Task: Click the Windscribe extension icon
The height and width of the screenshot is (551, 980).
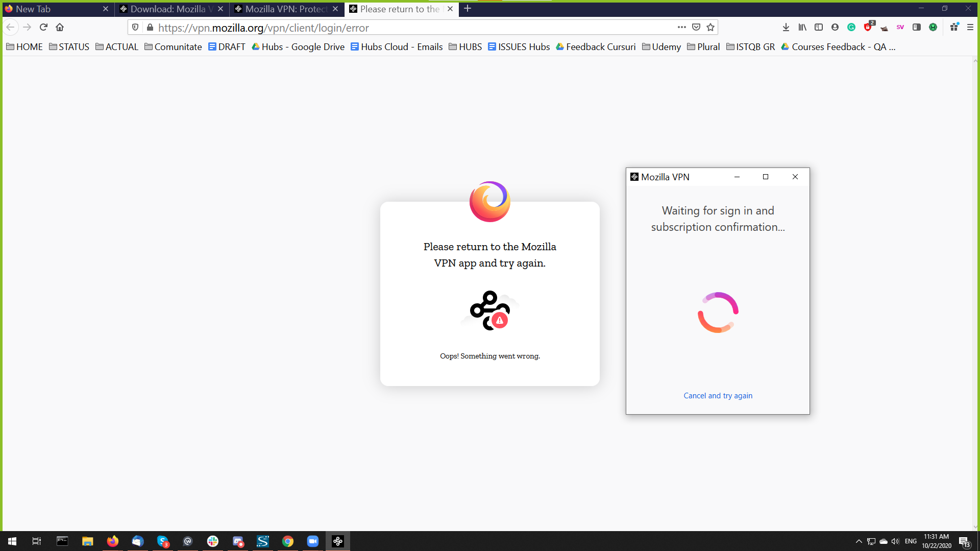Action: tap(934, 27)
